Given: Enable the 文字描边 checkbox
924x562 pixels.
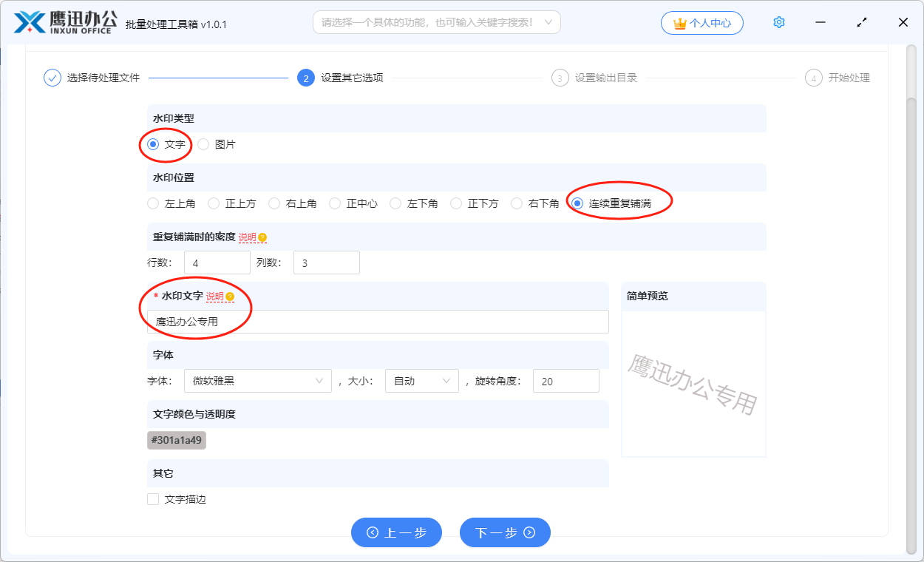Looking at the screenshot, I should pyautogui.click(x=153, y=499).
